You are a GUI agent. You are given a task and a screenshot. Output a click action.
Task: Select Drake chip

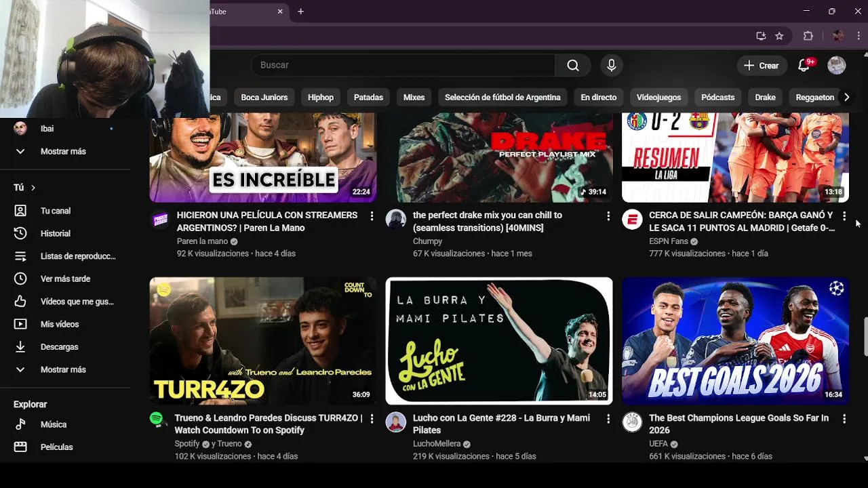point(765,97)
